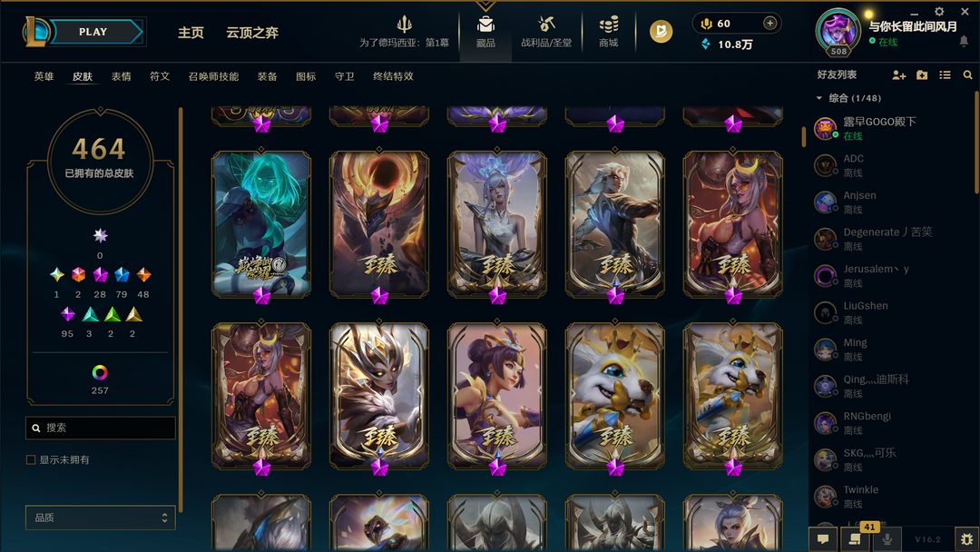This screenshot has width=980, height=552.
Task: Click the PLAY button
Action: coord(93,32)
